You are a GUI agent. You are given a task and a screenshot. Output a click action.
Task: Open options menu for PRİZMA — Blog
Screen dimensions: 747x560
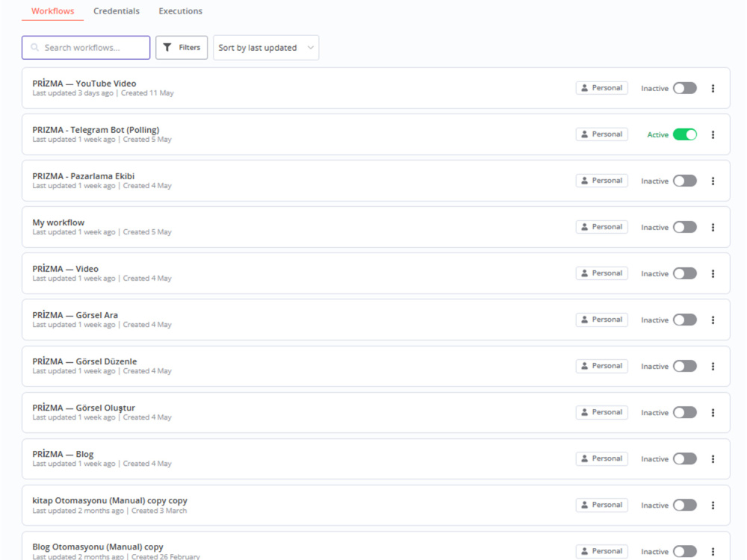point(713,458)
